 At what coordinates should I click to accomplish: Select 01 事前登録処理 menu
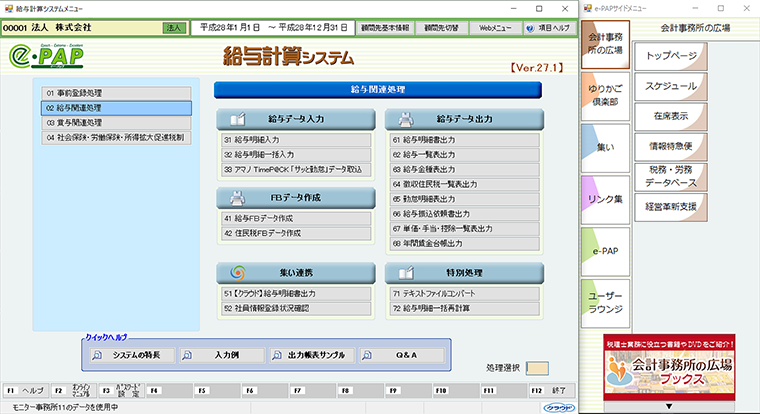[116, 93]
